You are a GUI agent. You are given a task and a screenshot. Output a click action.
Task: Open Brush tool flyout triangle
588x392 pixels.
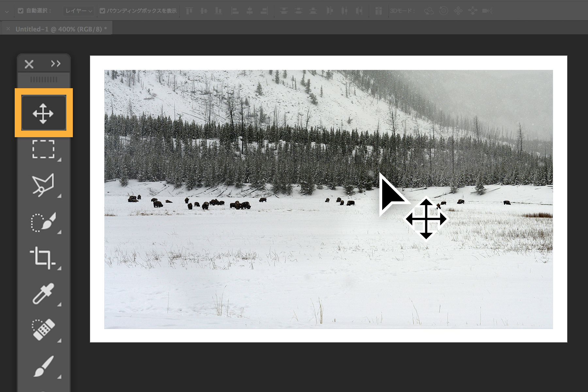59,377
